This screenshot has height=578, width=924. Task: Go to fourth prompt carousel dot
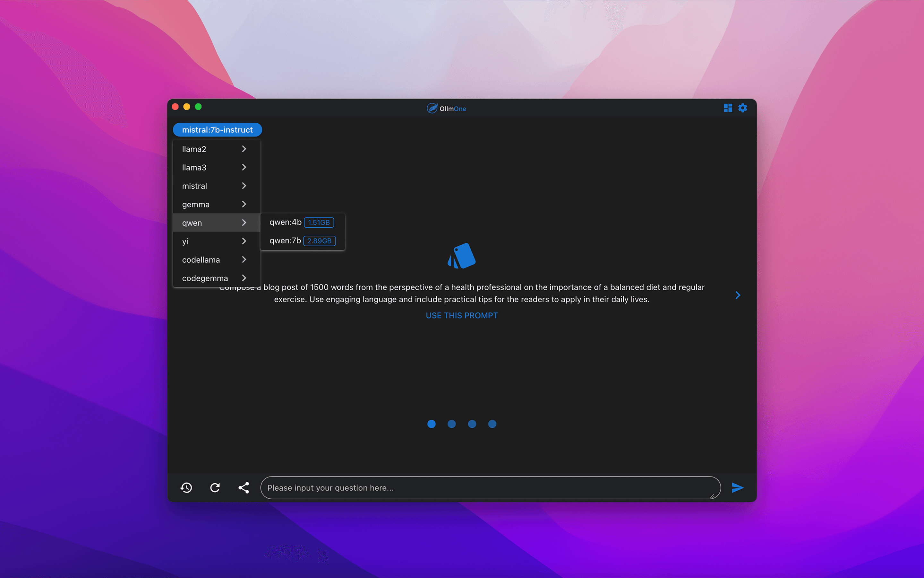492,424
